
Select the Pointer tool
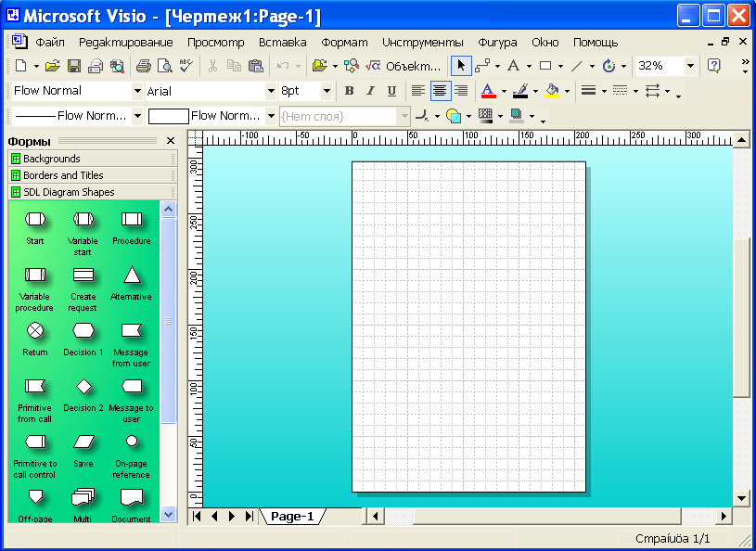tap(461, 66)
